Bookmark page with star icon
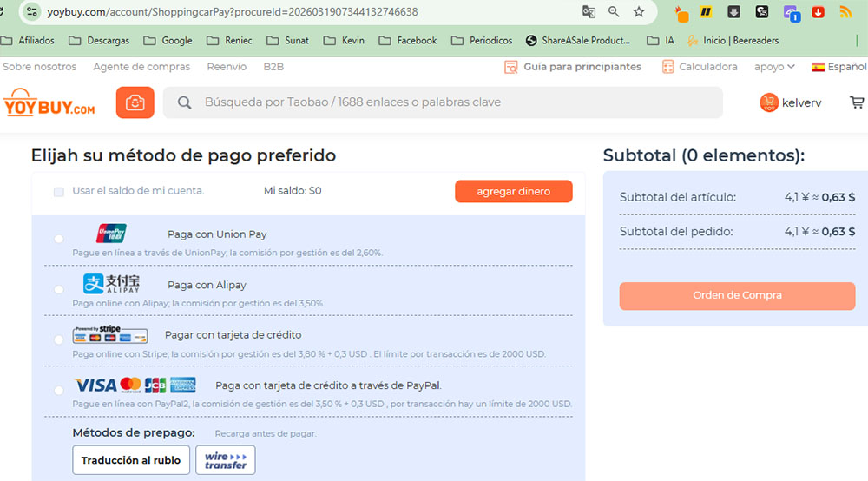The width and height of the screenshot is (868, 481). click(639, 12)
